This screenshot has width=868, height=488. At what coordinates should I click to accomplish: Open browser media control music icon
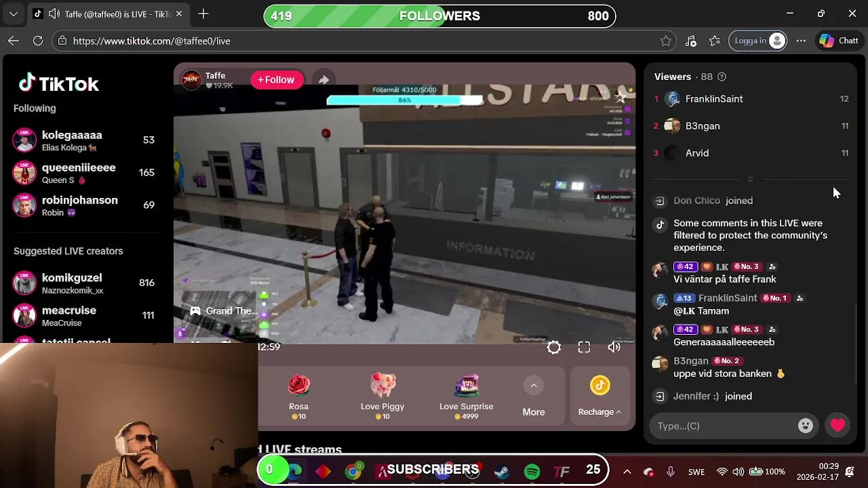tap(690, 41)
